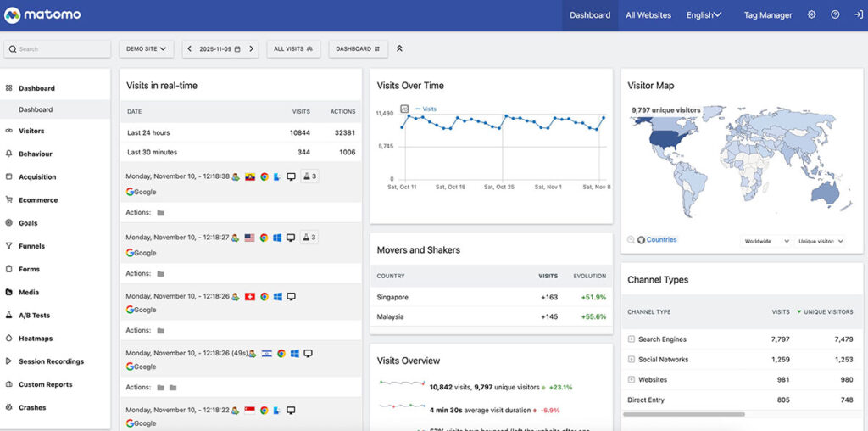Click the Last 30 minutes row
The width and height of the screenshot is (868, 431).
coord(241,152)
